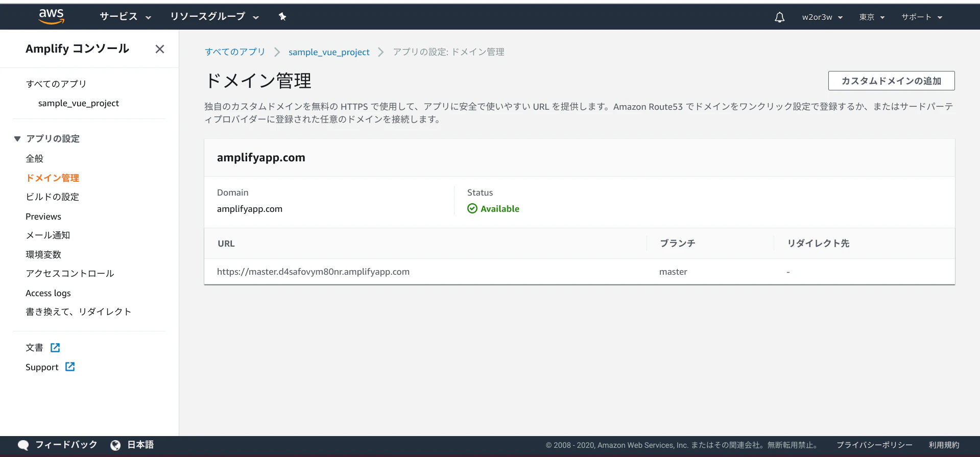Open external link icon next to Support
980x457 pixels.
[x=70, y=367]
